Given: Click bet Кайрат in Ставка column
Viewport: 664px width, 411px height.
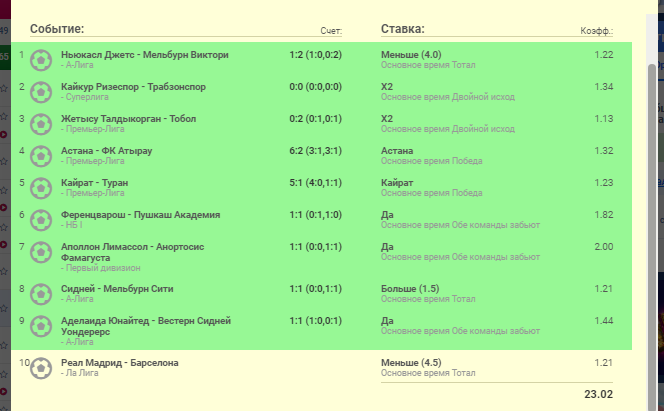Looking at the screenshot, I should coord(397,183).
